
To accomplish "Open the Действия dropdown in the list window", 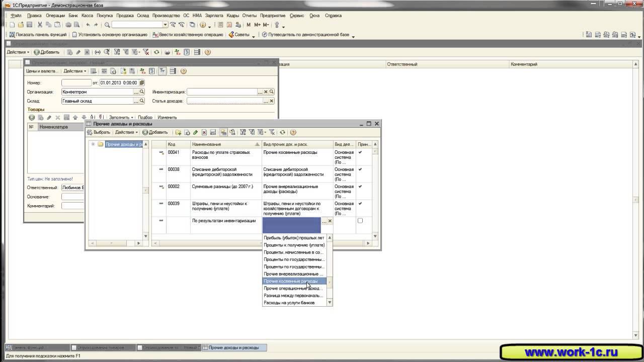I will [x=18, y=52].
